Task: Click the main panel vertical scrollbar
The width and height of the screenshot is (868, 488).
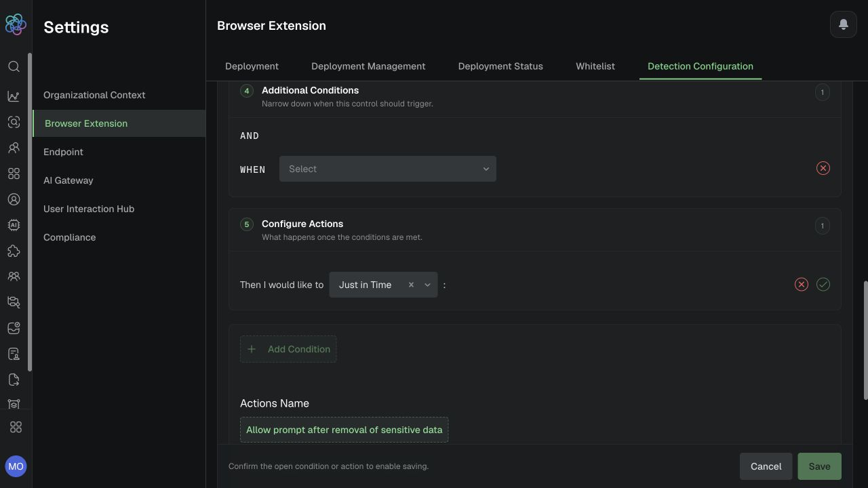Action: click(865, 339)
